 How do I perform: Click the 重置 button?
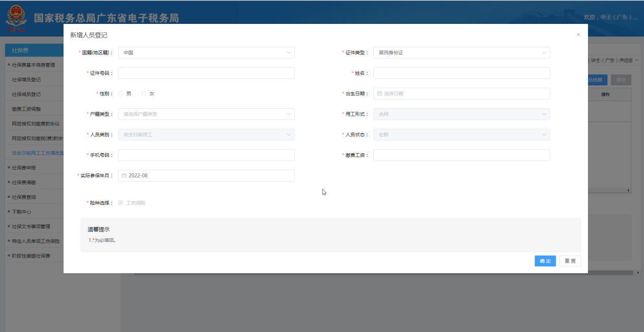pyautogui.click(x=570, y=261)
